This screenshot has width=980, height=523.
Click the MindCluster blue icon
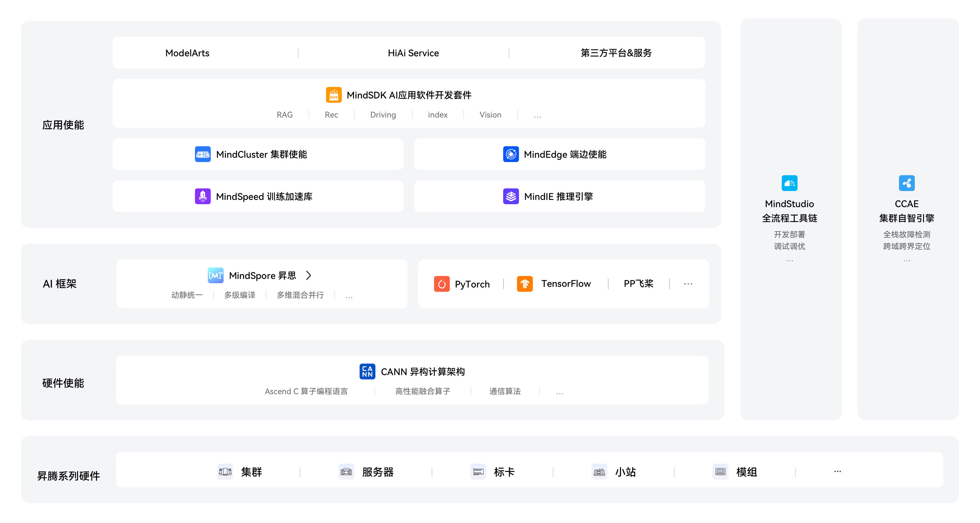point(203,154)
